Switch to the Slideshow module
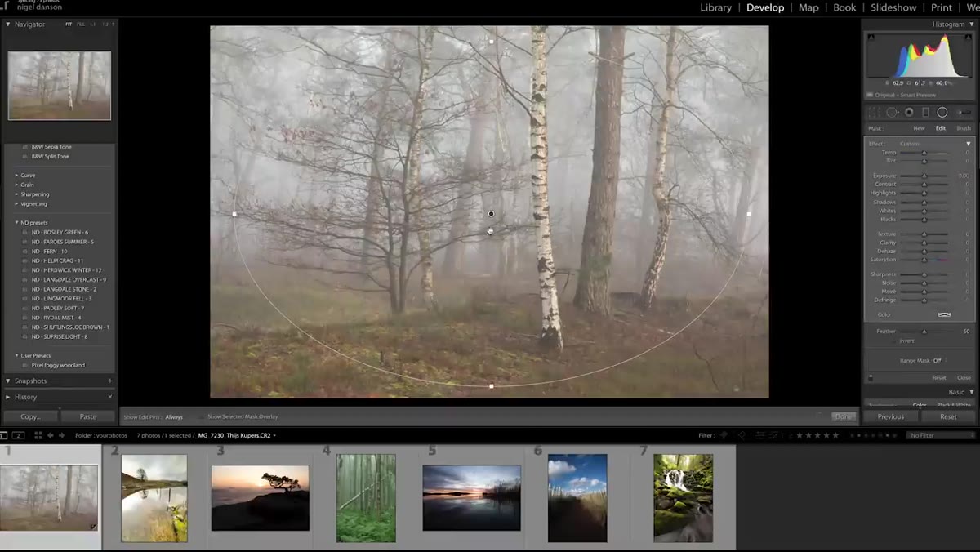The image size is (980, 552). click(893, 7)
